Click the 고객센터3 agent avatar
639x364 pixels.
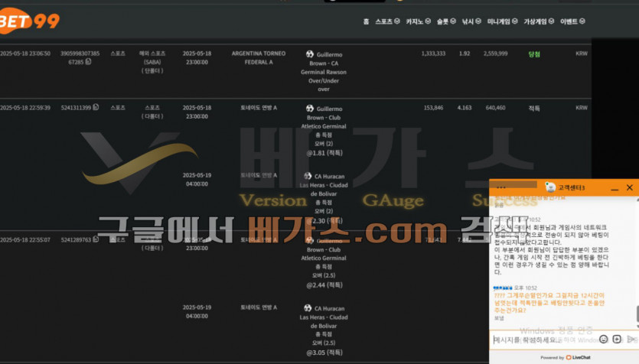[550, 187]
